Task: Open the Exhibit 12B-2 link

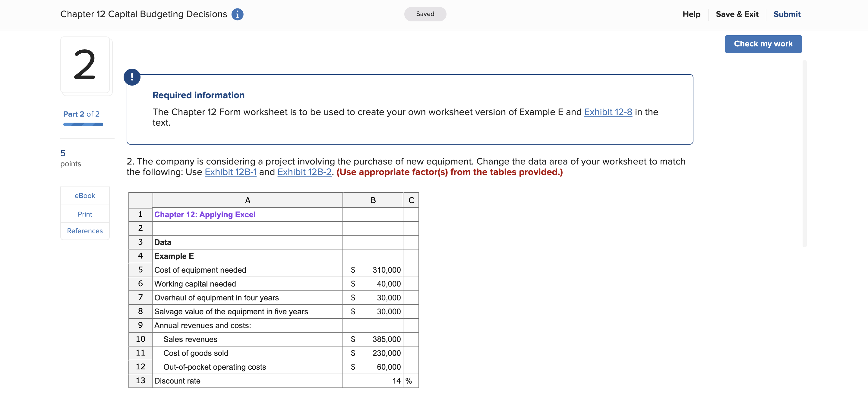Action: (x=304, y=172)
